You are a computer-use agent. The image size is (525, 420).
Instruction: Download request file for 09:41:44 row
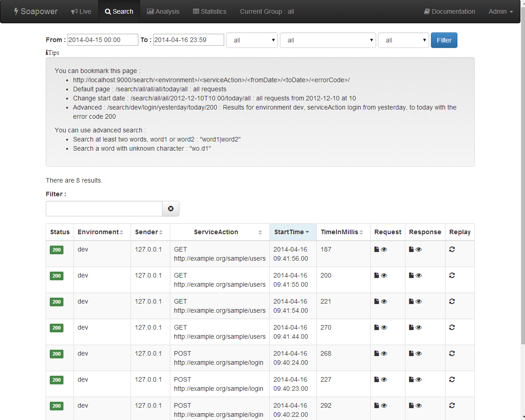tap(376, 327)
